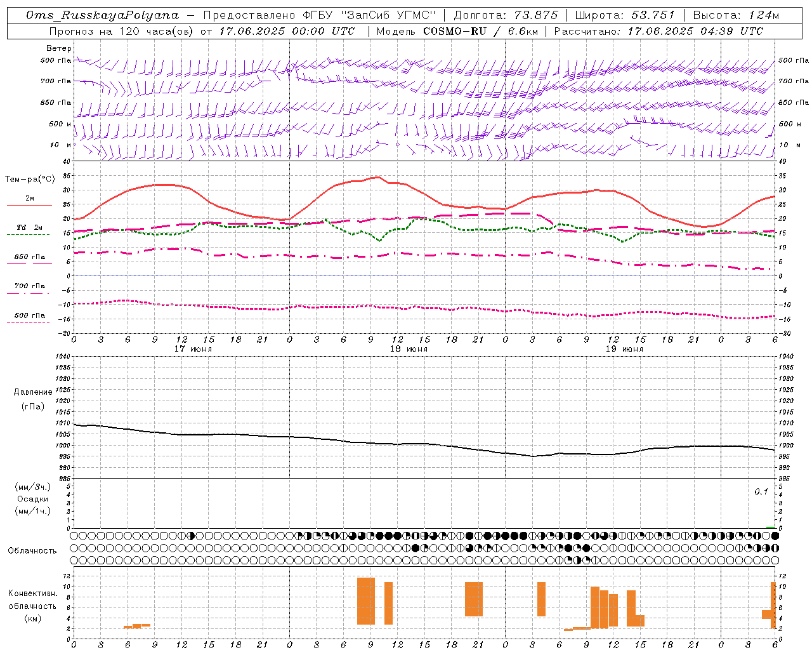Click 'Прогноз на 120 часа(ов)' forecast label
This screenshot has height=650, width=812.
click(x=122, y=31)
